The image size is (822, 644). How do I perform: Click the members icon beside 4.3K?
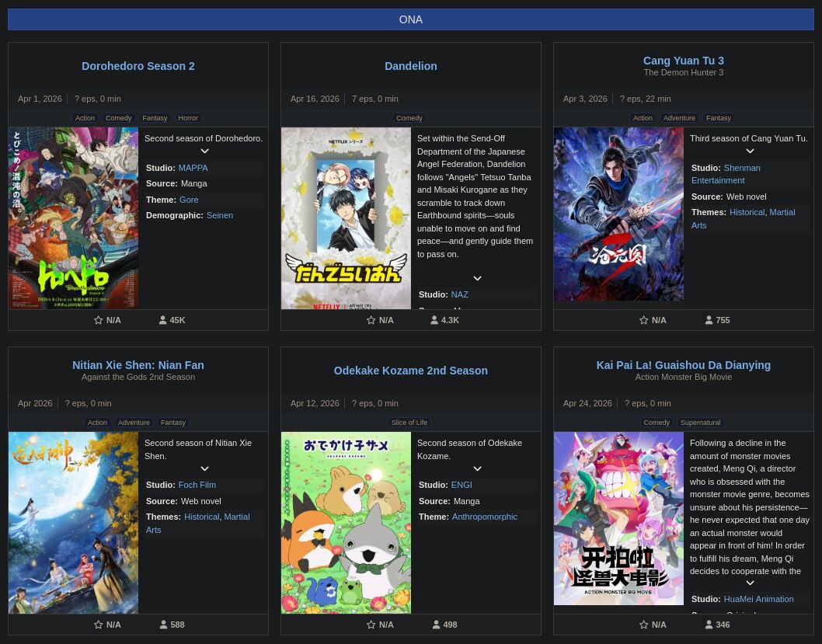pos(434,320)
